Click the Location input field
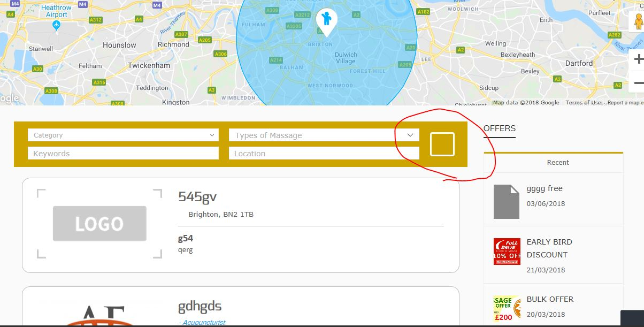This screenshot has width=644, height=327. [x=324, y=153]
